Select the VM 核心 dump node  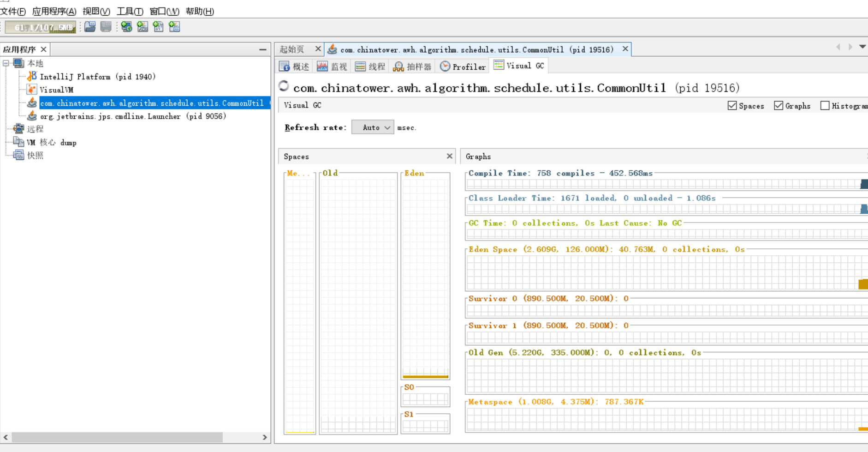point(51,143)
